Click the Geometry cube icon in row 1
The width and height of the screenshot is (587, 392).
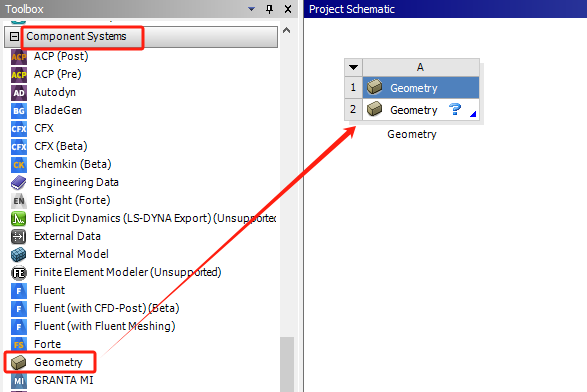click(374, 87)
